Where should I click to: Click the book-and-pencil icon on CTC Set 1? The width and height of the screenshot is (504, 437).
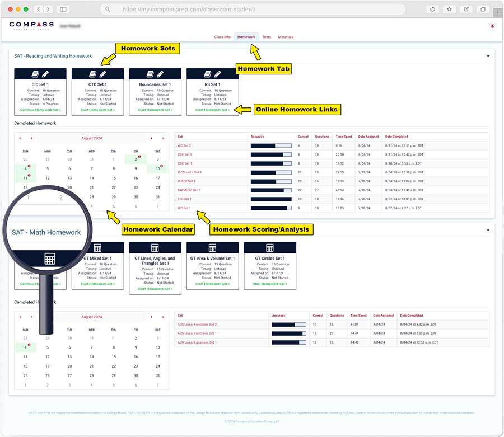click(x=97, y=74)
